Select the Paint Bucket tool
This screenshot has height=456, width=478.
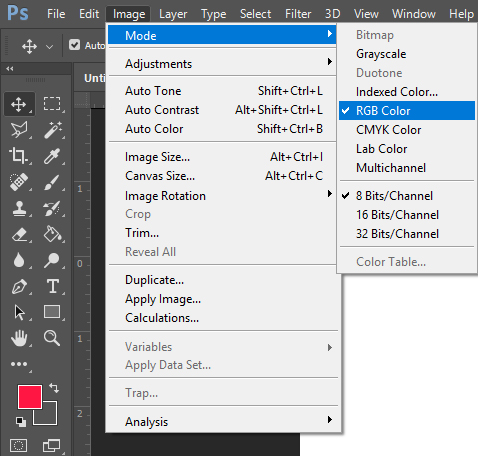pos(52,235)
